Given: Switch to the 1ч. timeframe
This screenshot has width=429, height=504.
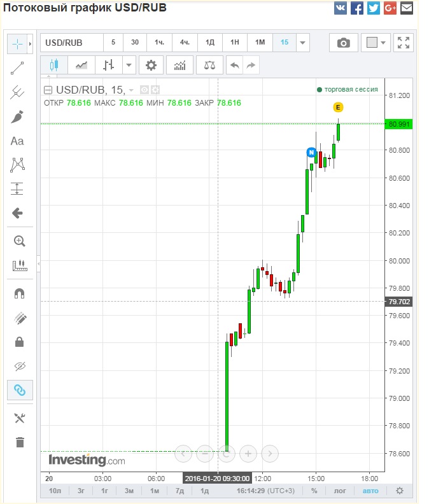Looking at the screenshot, I should 159,43.
